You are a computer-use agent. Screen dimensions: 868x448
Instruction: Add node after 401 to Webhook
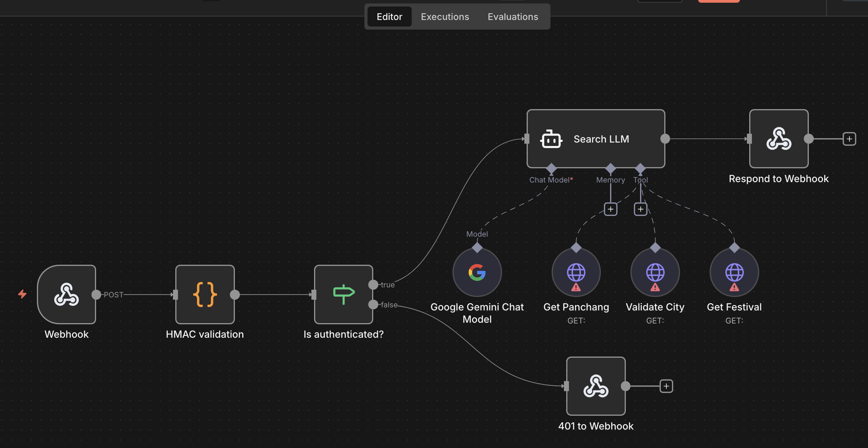666,386
